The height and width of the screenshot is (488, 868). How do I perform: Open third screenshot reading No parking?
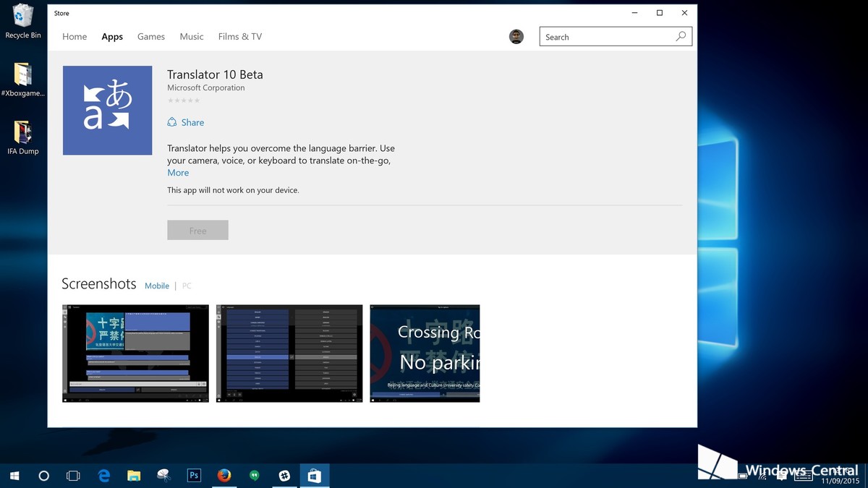click(x=425, y=354)
